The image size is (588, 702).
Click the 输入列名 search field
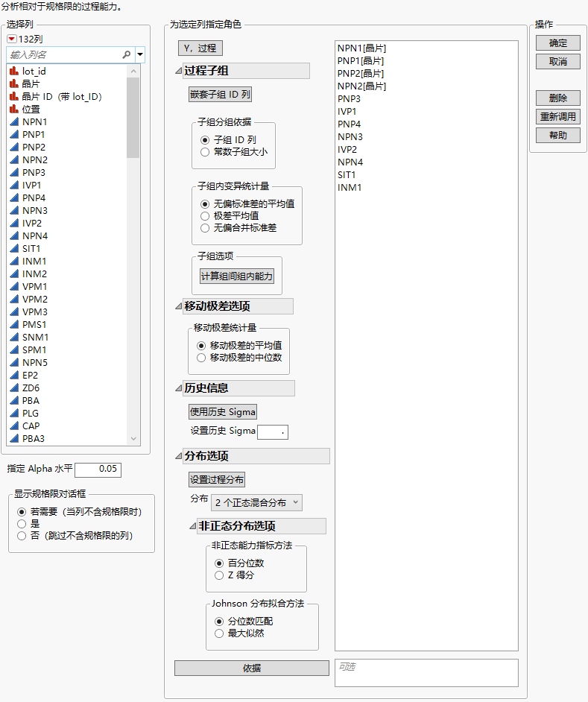coord(66,54)
